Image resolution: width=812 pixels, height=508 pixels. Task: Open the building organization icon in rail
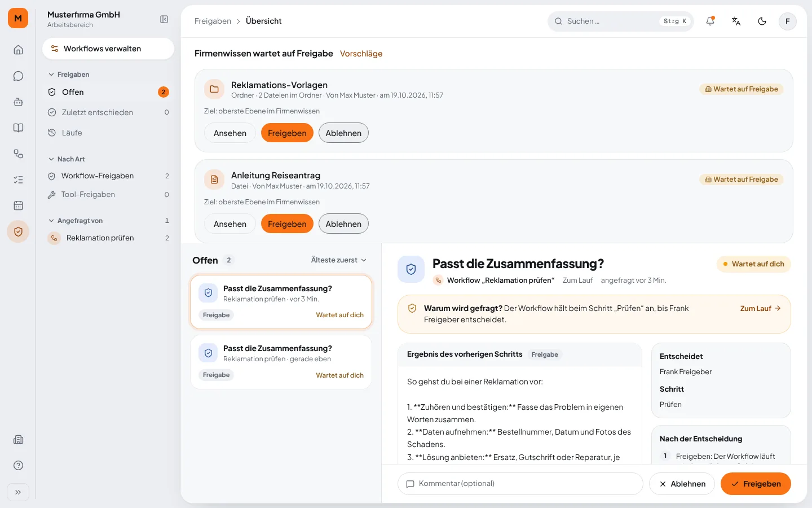(x=18, y=439)
